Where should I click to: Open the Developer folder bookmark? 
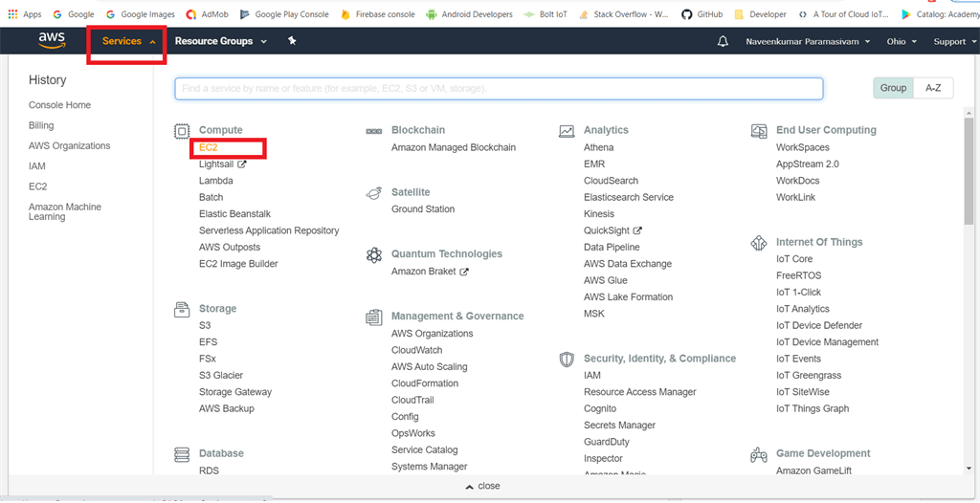point(760,13)
